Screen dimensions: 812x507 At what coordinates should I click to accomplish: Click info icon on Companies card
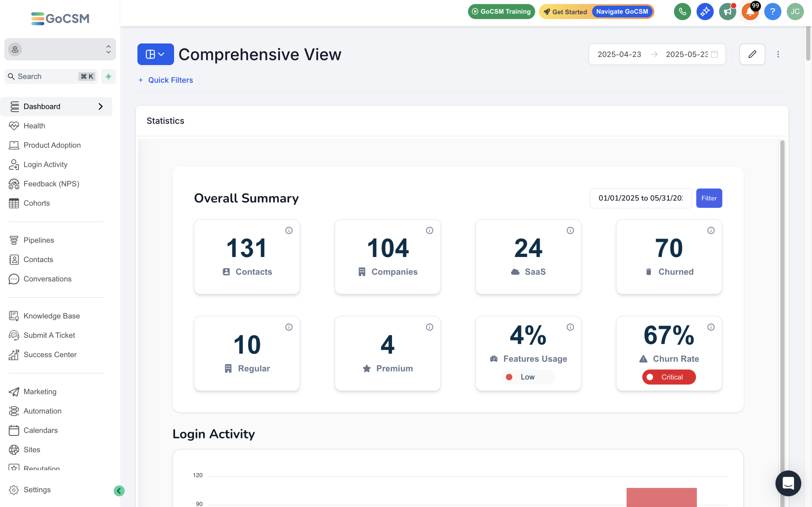tap(429, 230)
